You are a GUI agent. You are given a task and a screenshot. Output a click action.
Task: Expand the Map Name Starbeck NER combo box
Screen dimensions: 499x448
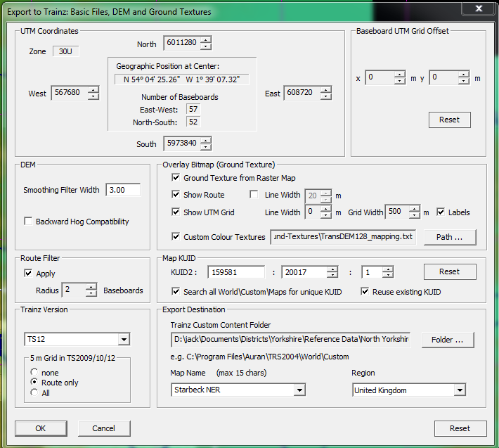pyautogui.click(x=300, y=390)
